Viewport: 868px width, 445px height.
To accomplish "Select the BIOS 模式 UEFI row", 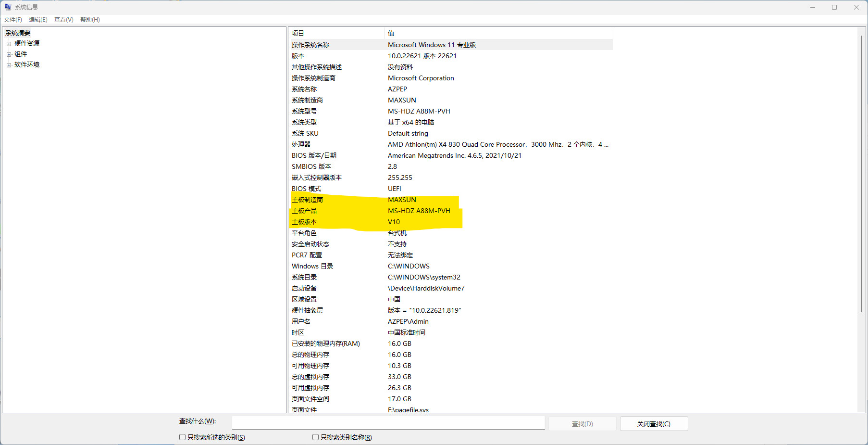I will (x=451, y=189).
